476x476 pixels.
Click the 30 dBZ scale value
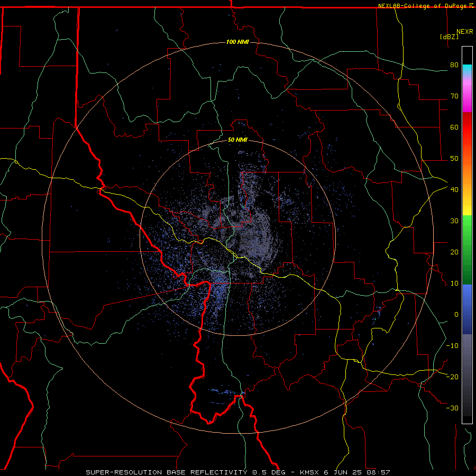(454, 221)
